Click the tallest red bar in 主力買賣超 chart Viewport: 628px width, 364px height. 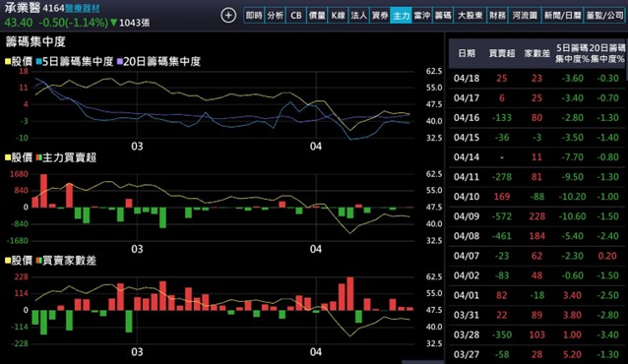(x=43, y=191)
